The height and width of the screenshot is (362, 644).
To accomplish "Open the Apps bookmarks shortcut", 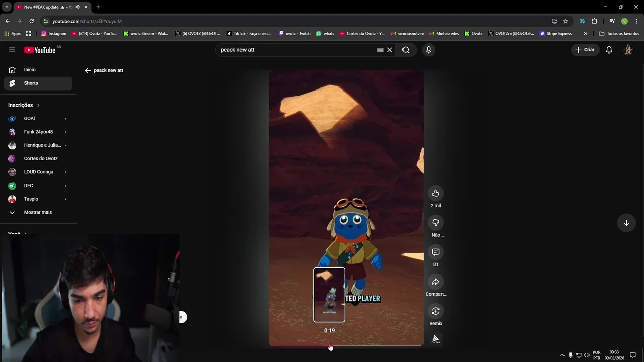I will click(13, 34).
